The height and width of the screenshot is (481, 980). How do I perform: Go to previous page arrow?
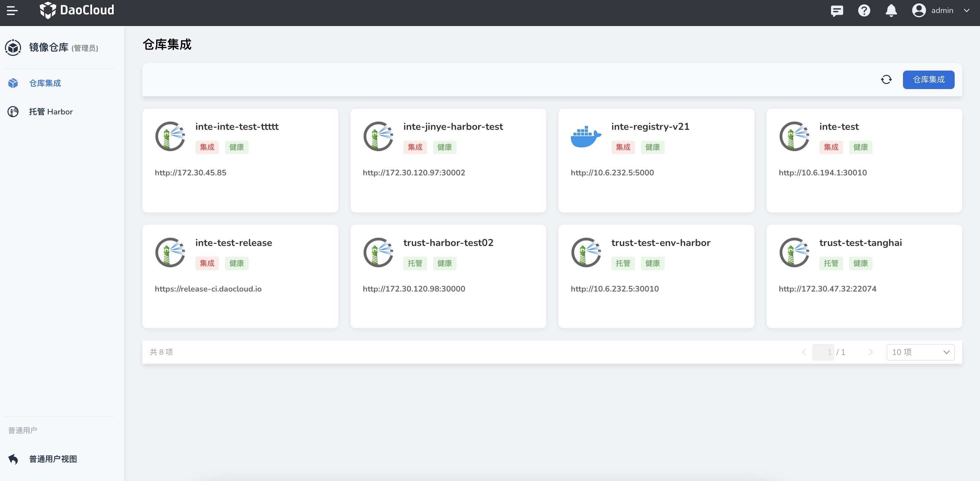[804, 353]
